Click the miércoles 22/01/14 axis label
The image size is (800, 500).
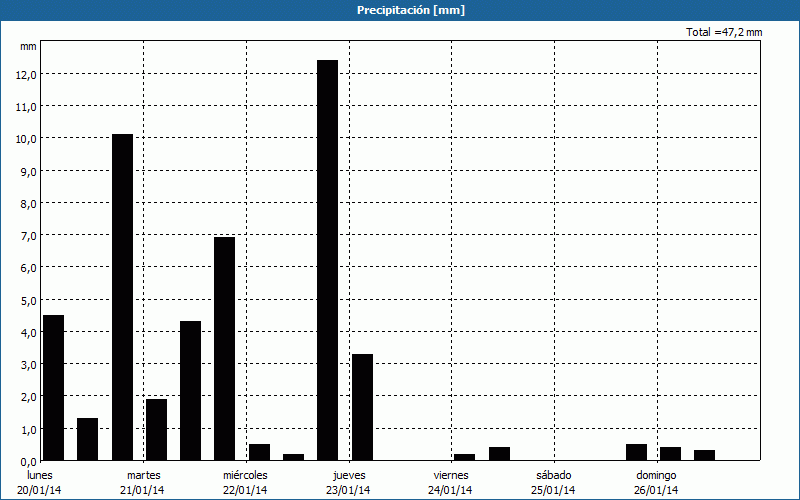pyautogui.click(x=245, y=482)
